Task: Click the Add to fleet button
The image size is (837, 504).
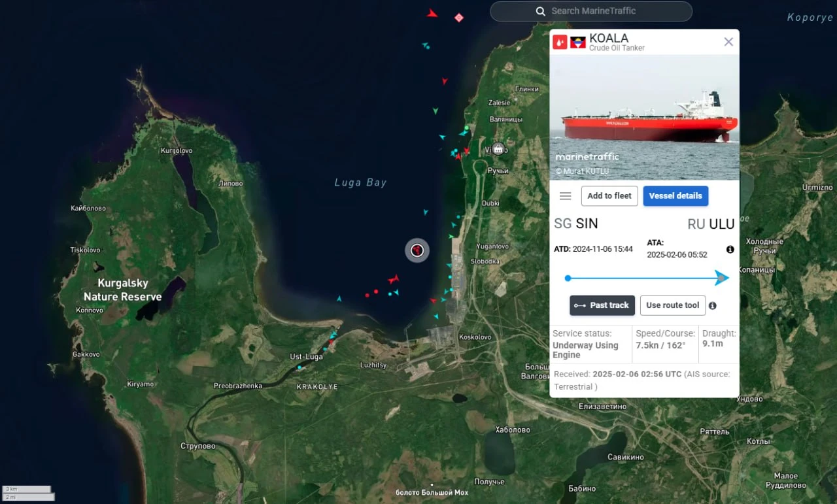Action: coord(609,195)
